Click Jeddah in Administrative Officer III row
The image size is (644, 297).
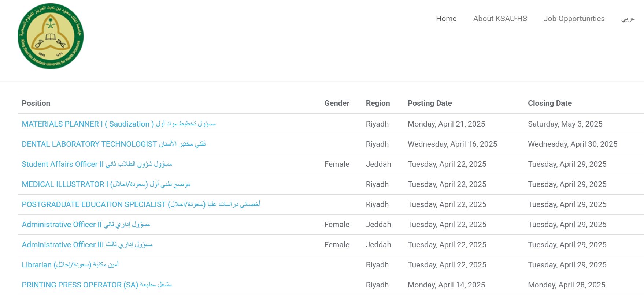(x=378, y=245)
